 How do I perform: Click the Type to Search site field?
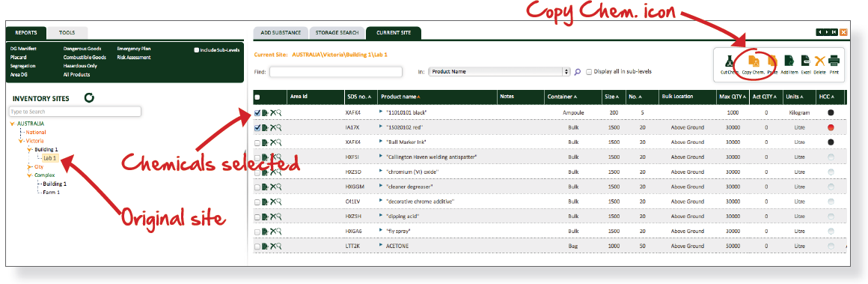pos(76,112)
